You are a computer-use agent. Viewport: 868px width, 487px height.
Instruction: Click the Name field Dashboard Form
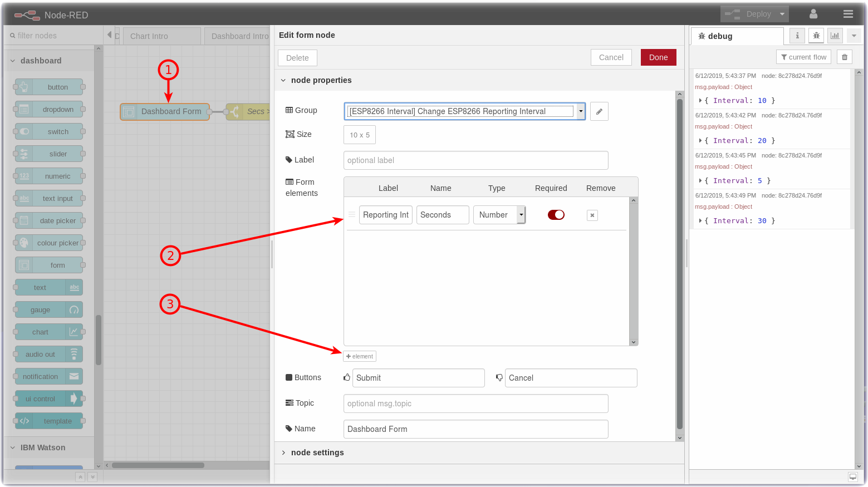[x=476, y=429]
